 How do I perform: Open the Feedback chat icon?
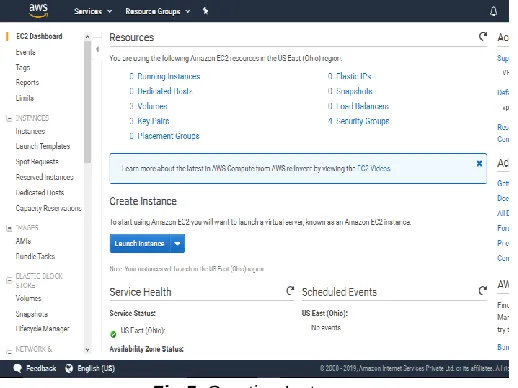(17, 368)
